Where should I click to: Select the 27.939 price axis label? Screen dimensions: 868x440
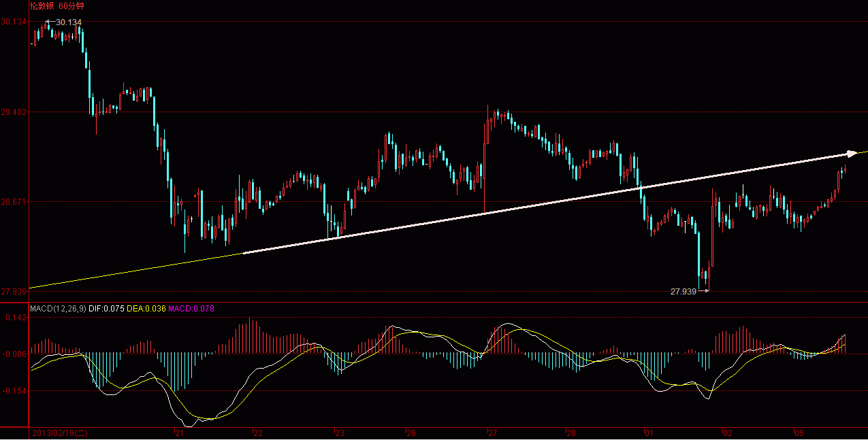pos(14,292)
